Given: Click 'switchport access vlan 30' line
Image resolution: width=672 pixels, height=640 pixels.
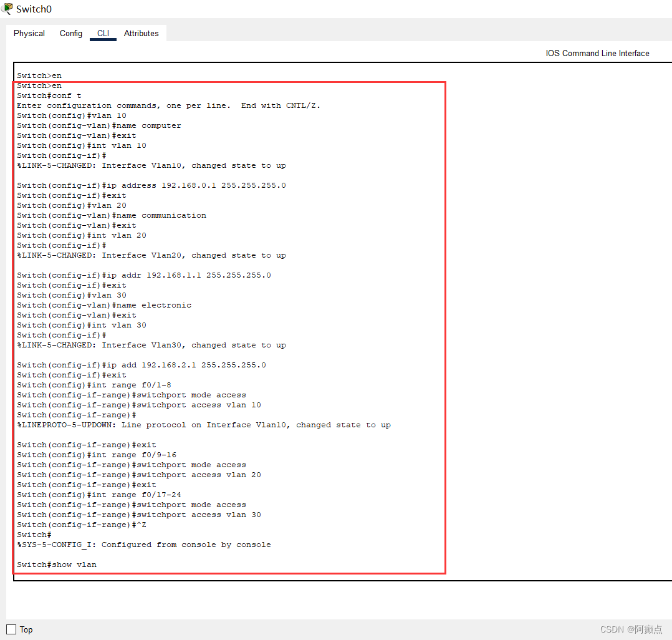Looking at the screenshot, I should (139, 515).
